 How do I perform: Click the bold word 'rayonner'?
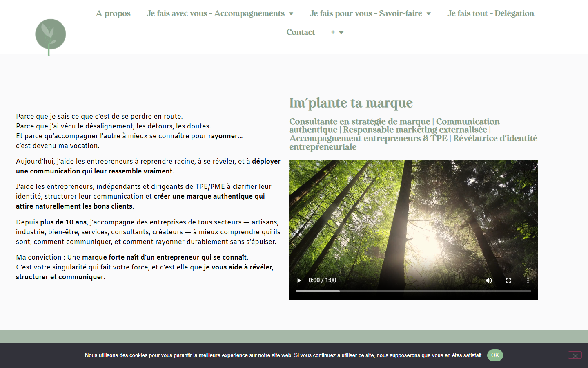(x=223, y=136)
